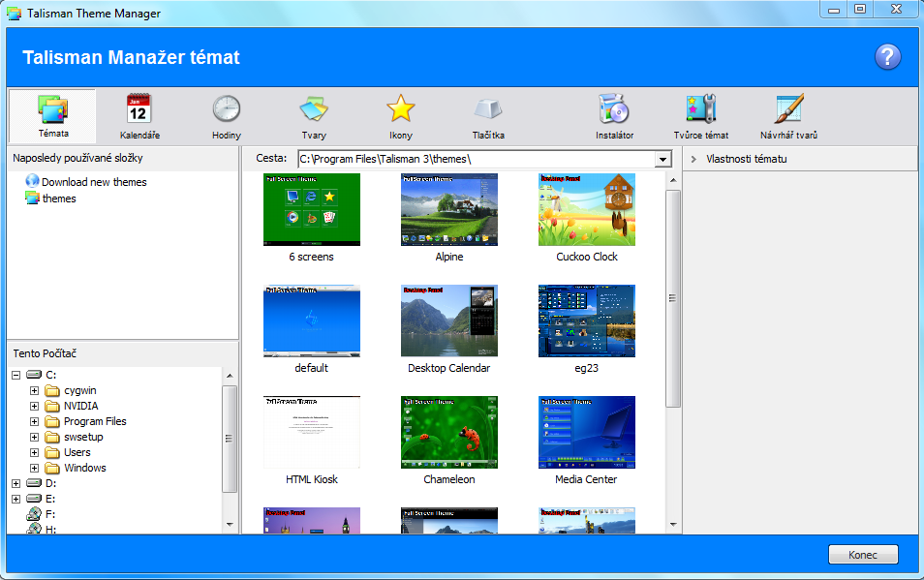
Task: Expand the cygwin folder node
Action: click(x=34, y=390)
